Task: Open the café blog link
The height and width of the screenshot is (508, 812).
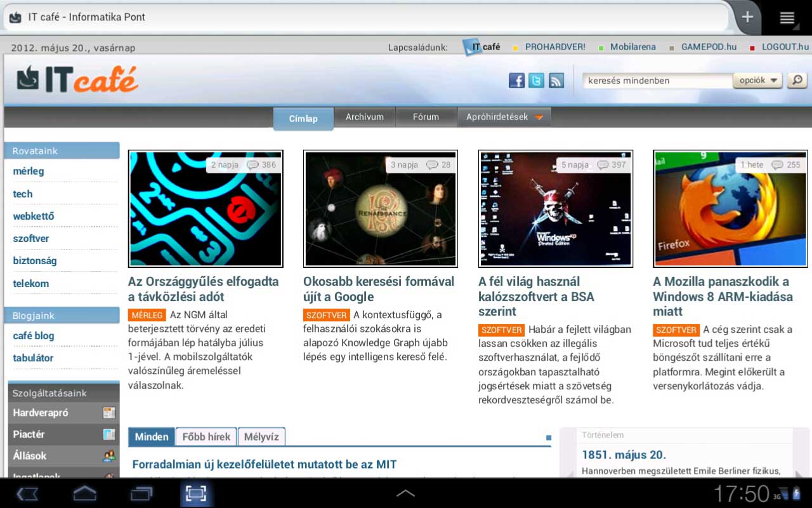Action: [x=34, y=336]
